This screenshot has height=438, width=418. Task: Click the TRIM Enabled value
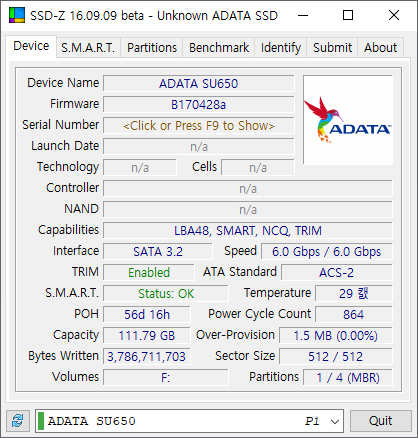click(x=149, y=273)
